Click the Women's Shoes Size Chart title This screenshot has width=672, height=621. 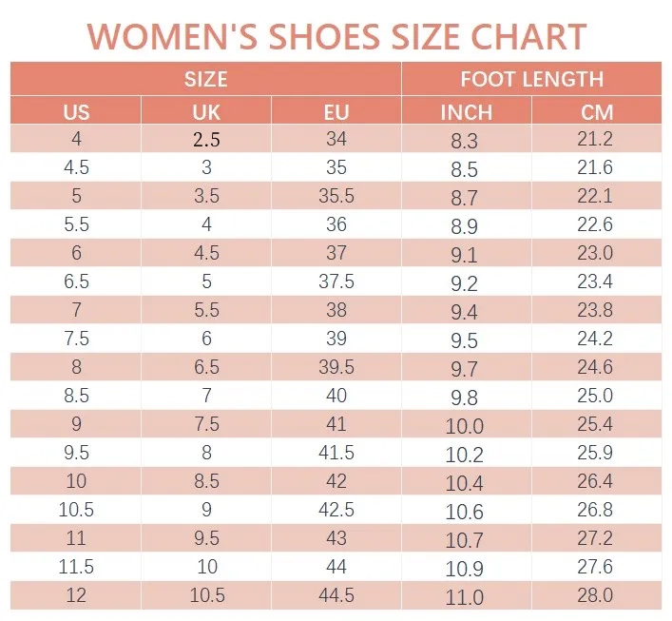(x=336, y=36)
